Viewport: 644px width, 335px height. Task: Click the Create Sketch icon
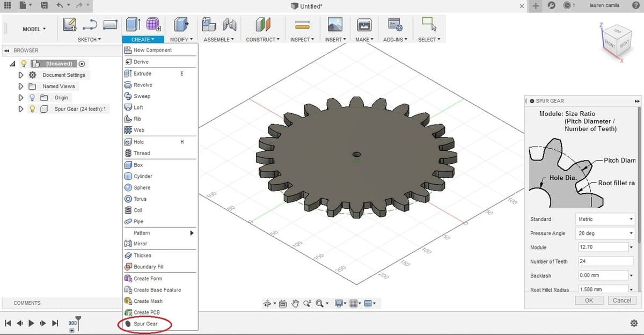70,24
